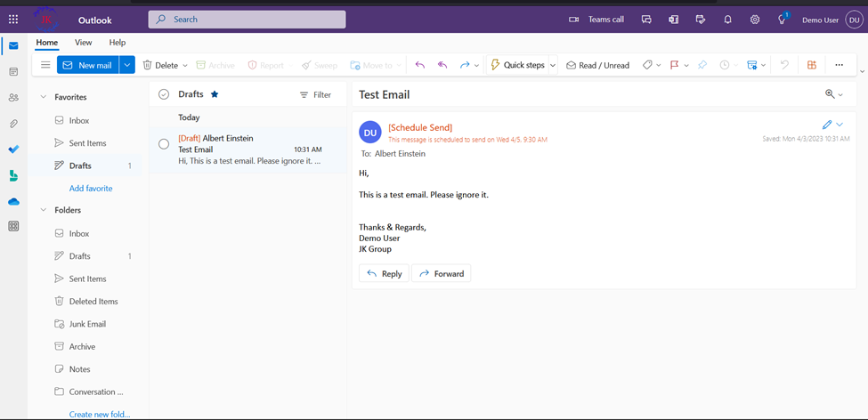Open the Calendar icon in left sidebar
The width and height of the screenshot is (868, 420).
13,72
